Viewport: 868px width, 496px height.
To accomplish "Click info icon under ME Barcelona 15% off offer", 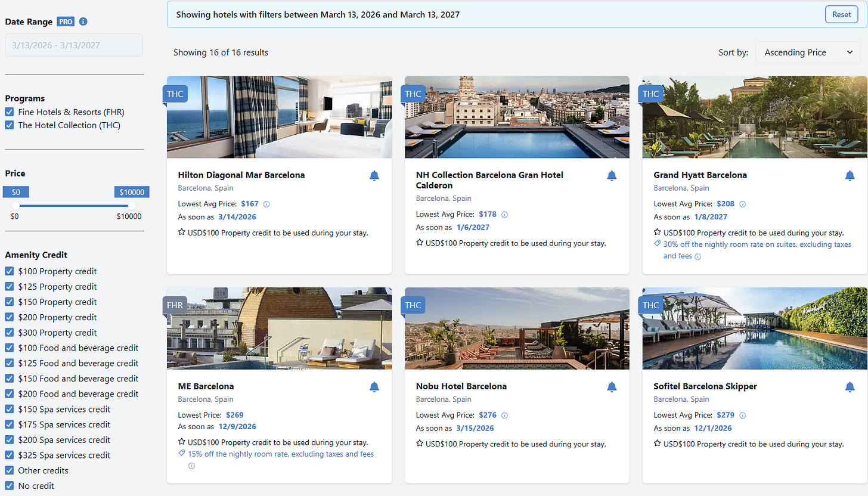I will tap(191, 466).
